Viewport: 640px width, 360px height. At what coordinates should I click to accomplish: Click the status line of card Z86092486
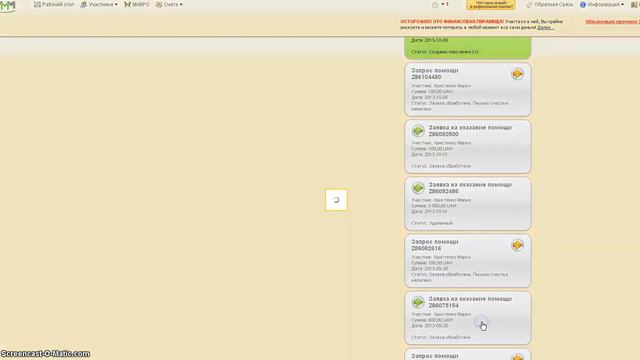[x=432, y=223]
